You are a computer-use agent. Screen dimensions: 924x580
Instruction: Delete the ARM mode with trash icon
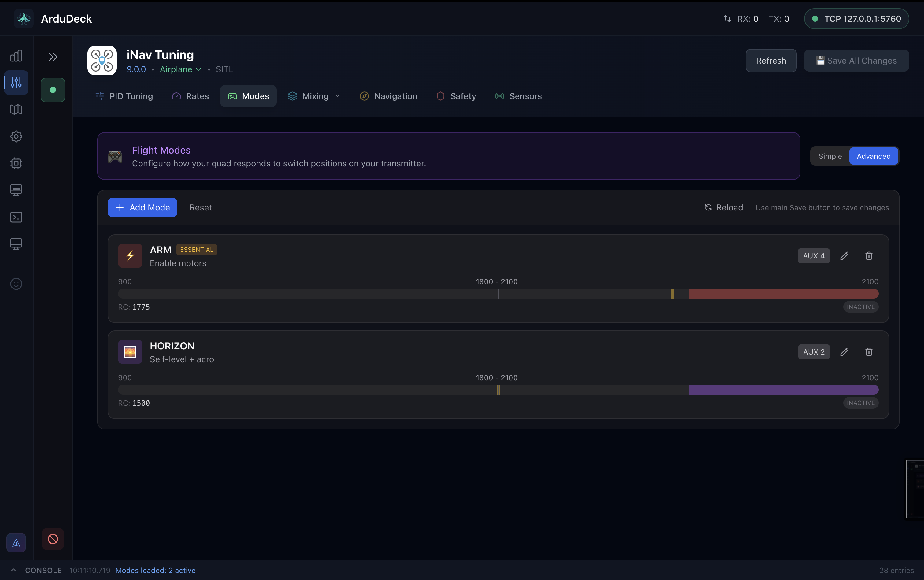(869, 256)
